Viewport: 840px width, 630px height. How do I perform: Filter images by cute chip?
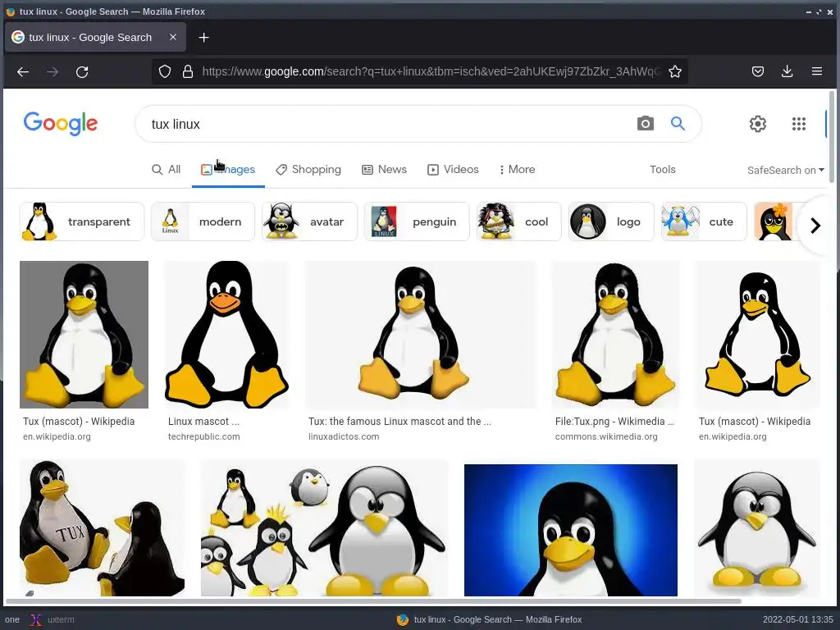coord(704,221)
